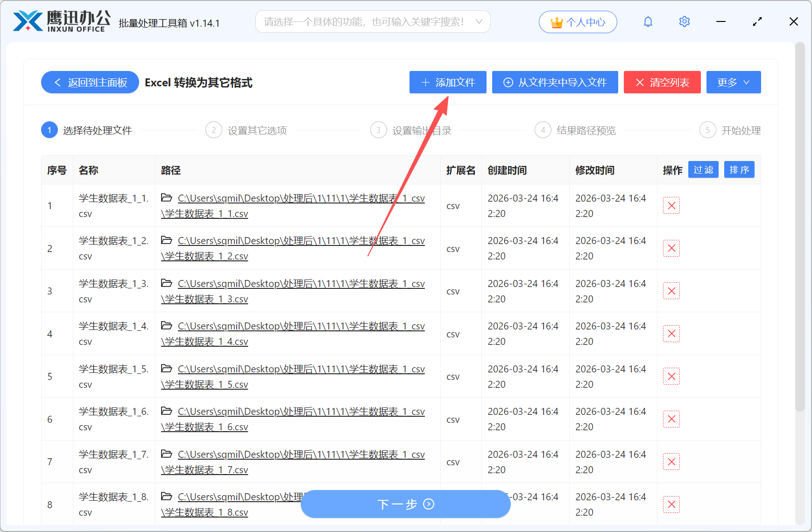
Task: Open the settings gear icon
Action: pyautogui.click(x=684, y=21)
